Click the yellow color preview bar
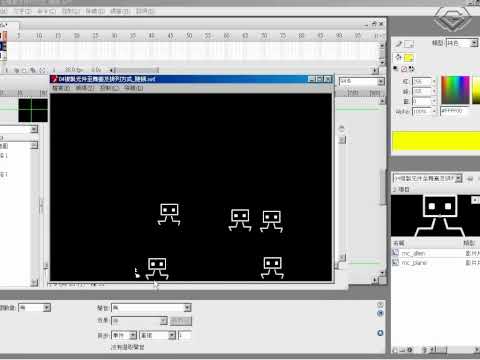This screenshot has height=360, width=480. coord(436,141)
